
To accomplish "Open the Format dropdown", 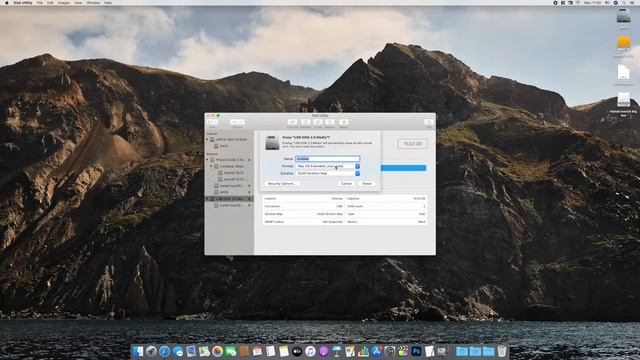I will click(x=328, y=166).
